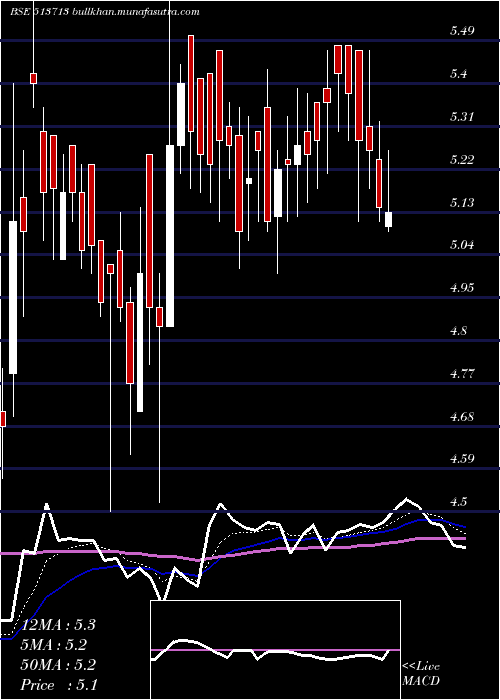Screen dimensions: 500x700
Task: Click the 50MA : 5.2 legend text
Action: (x=58, y=665)
